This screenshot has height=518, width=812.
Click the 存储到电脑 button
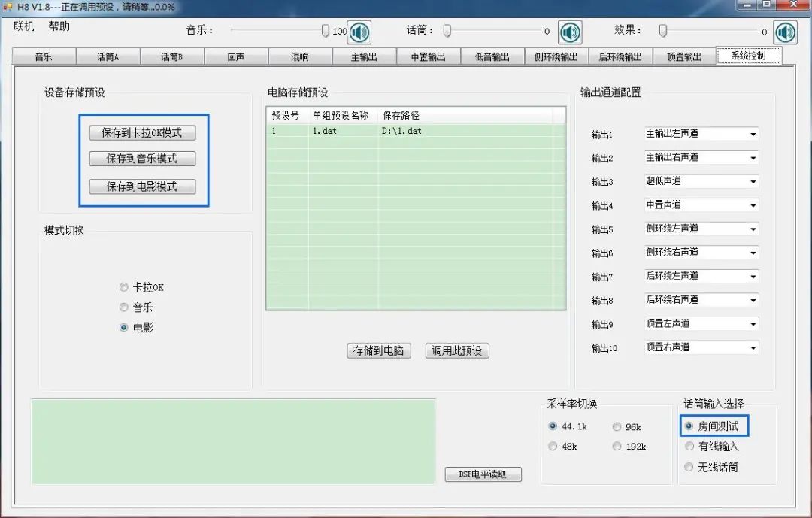pos(379,350)
